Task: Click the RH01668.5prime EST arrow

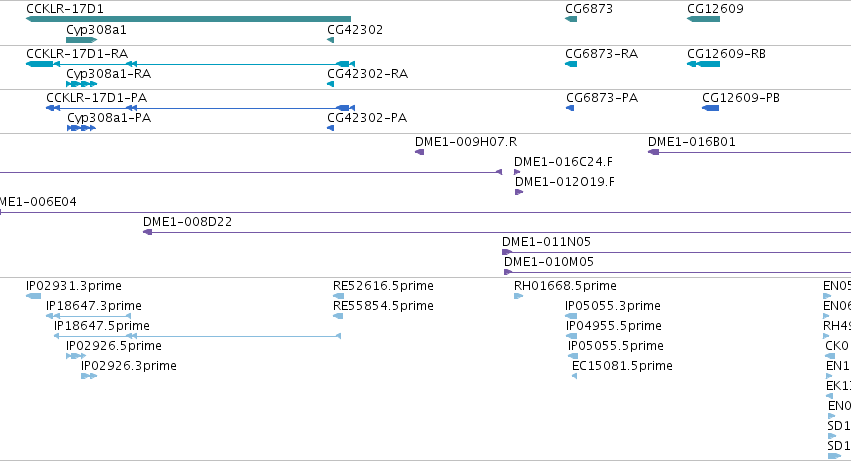Action: [x=518, y=296]
